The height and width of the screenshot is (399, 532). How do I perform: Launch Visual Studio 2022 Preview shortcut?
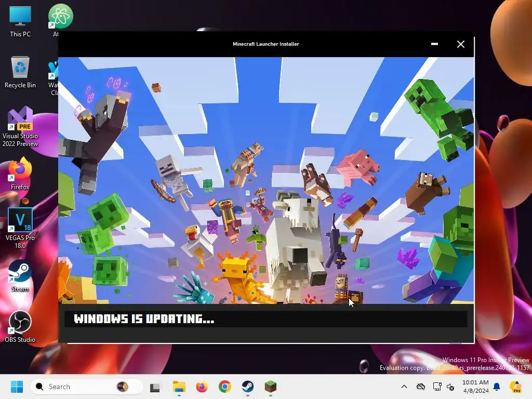coord(20,127)
